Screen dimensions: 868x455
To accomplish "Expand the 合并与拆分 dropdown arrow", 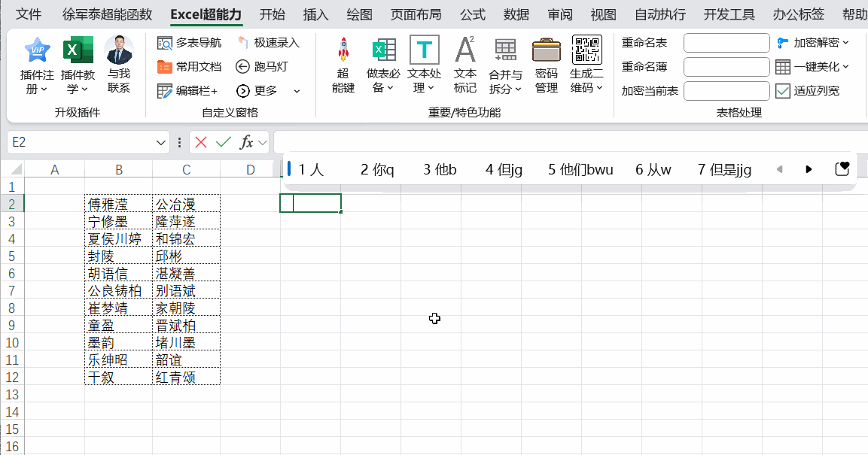I will (x=518, y=89).
